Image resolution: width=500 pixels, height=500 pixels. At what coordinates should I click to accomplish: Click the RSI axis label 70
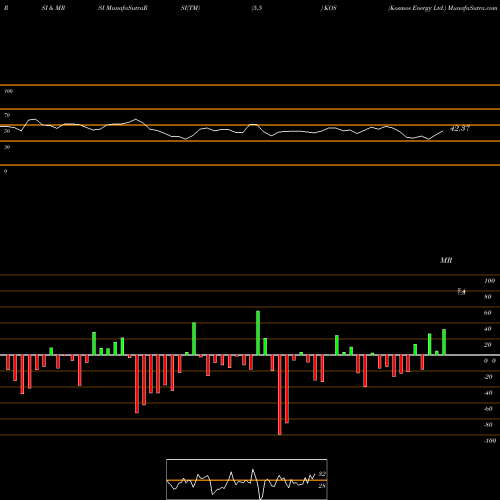click(x=7, y=115)
